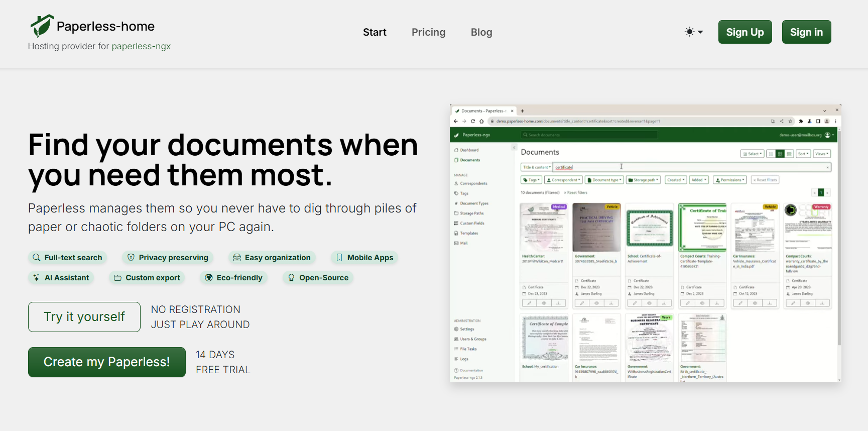This screenshot has height=431, width=868.
Task: Follow the paperless-ngx link under the logo
Action: click(x=141, y=46)
